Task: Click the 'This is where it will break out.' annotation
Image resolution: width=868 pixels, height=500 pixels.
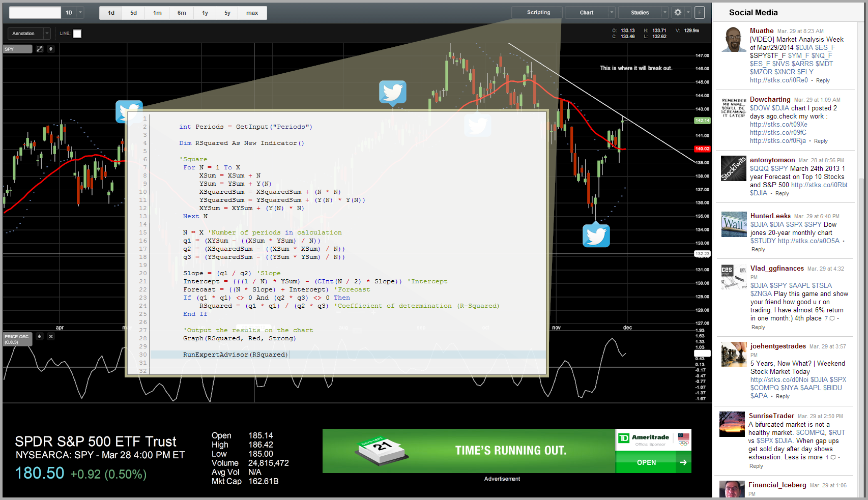Action: pyautogui.click(x=635, y=68)
